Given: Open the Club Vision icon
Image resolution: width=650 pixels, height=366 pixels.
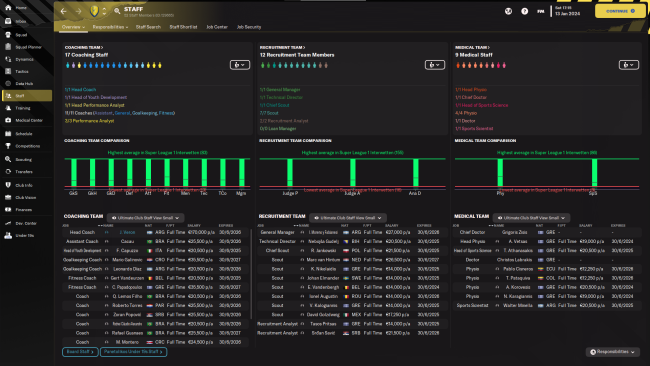Looking at the screenshot, I should 8,197.
